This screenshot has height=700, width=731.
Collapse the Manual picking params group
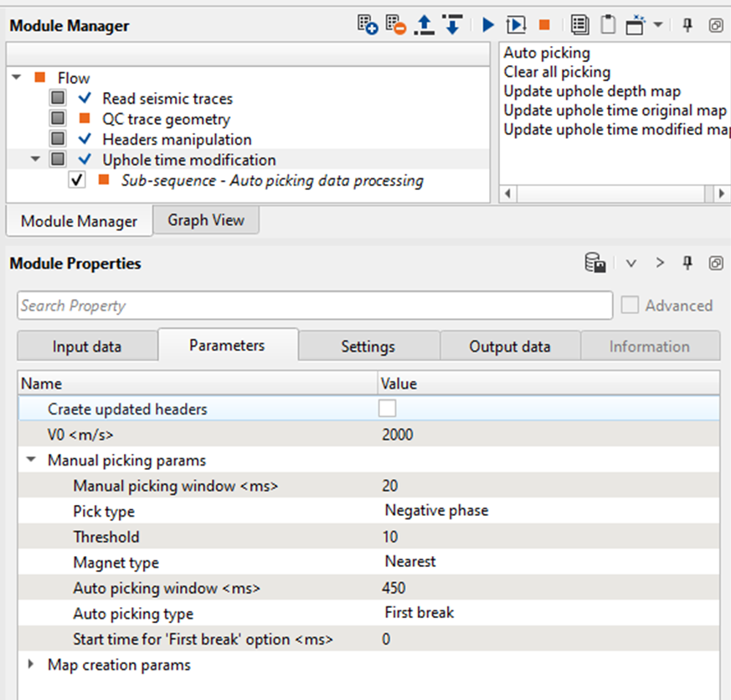32,461
